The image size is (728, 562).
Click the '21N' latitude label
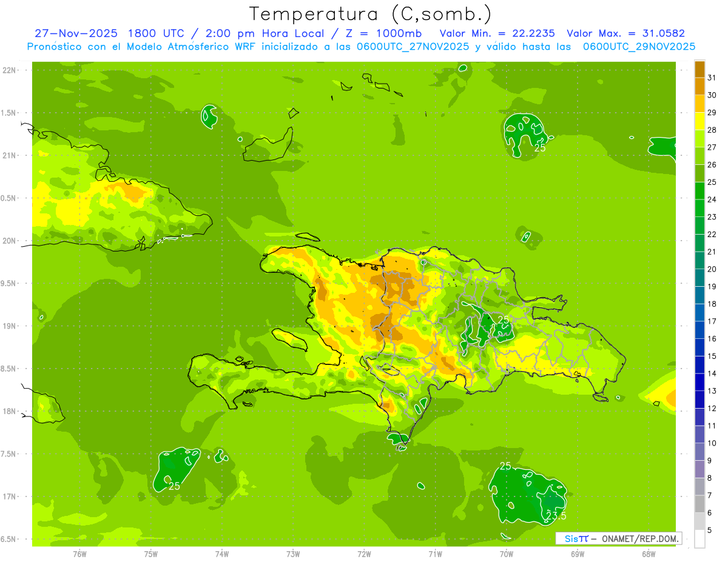(9, 156)
